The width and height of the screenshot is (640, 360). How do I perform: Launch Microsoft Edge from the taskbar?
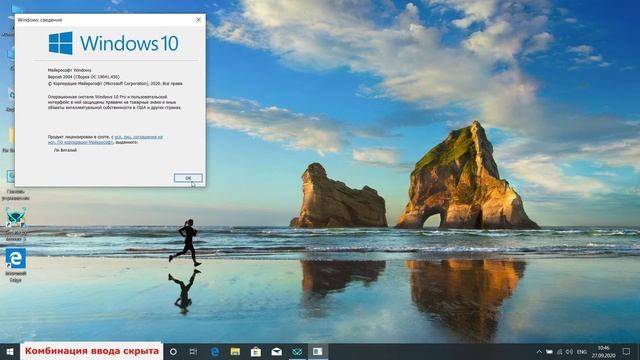coord(215,351)
